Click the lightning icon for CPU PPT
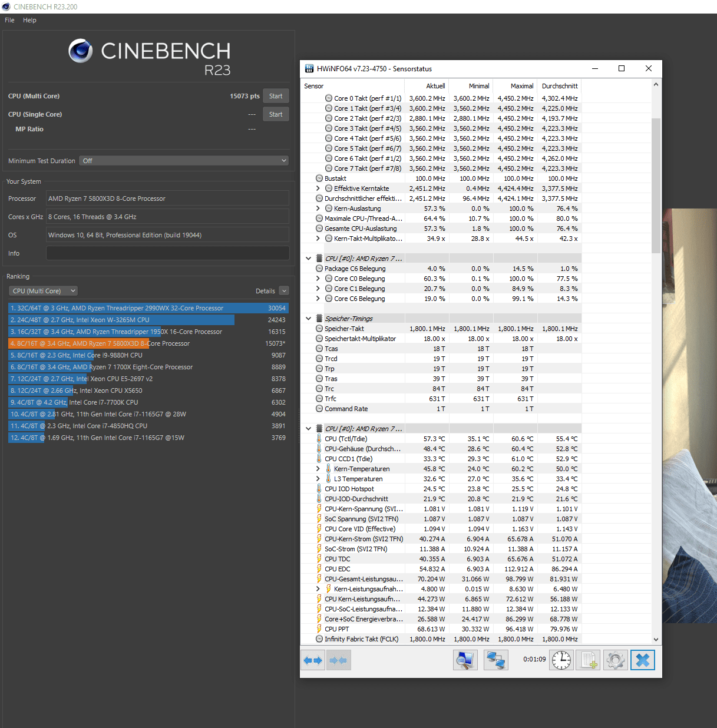This screenshot has height=728, width=717. tap(319, 629)
